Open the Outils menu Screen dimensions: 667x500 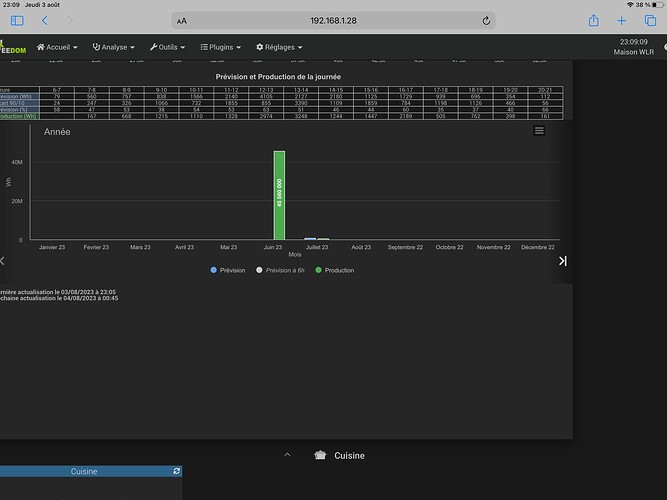click(x=171, y=46)
